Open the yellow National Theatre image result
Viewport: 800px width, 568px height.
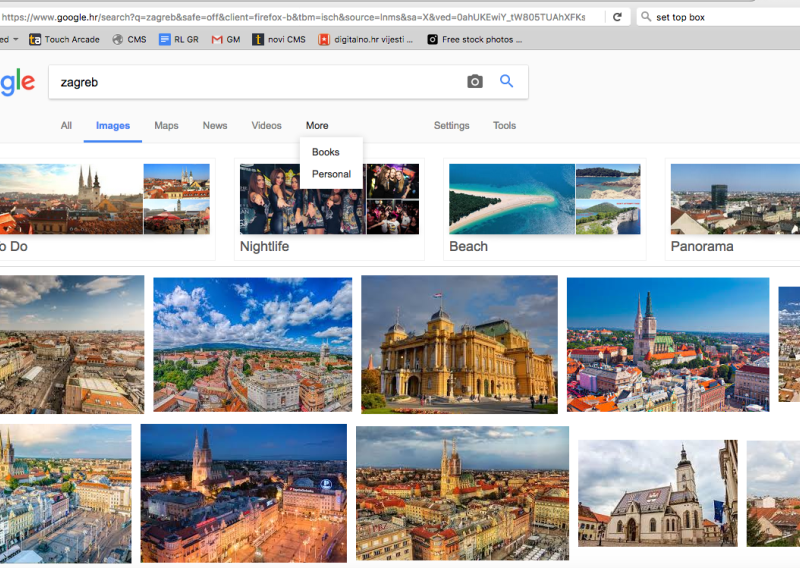coord(459,344)
